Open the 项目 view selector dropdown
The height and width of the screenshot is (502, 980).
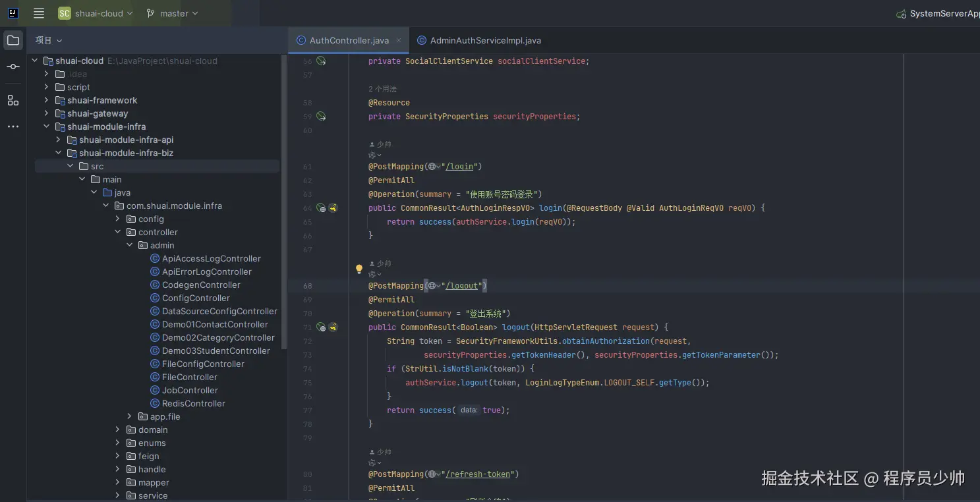click(49, 40)
